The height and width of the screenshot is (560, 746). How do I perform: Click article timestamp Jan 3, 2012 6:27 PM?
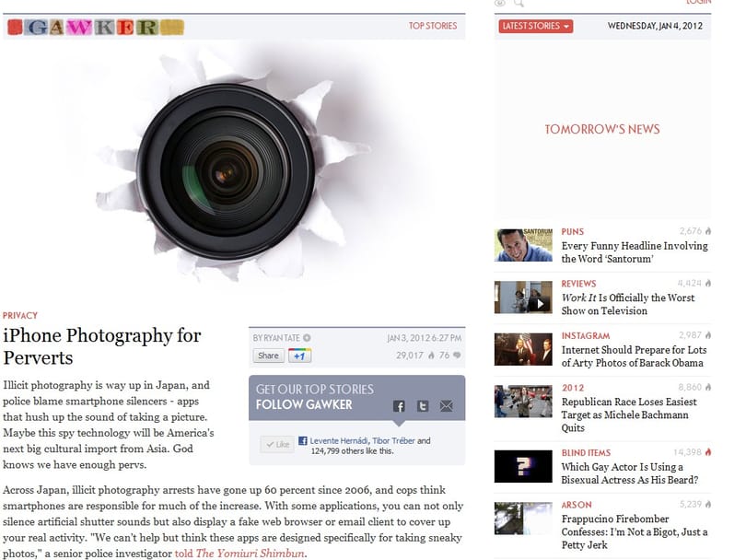click(424, 338)
